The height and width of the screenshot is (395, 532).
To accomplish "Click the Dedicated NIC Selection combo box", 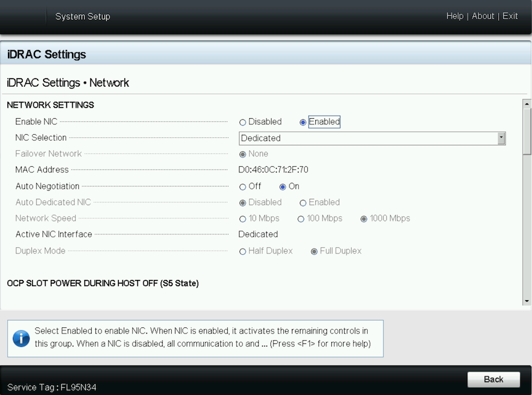I will pyautogui.click(x=372, y=138).
